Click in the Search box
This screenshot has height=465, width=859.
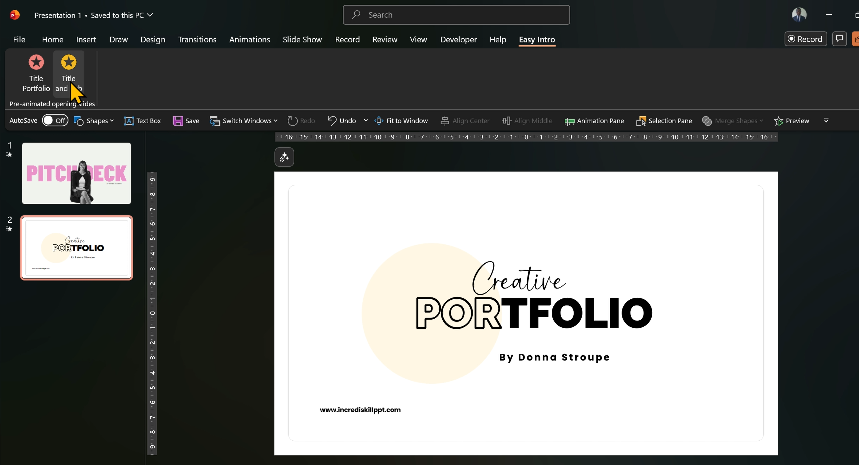coord(457,15)
